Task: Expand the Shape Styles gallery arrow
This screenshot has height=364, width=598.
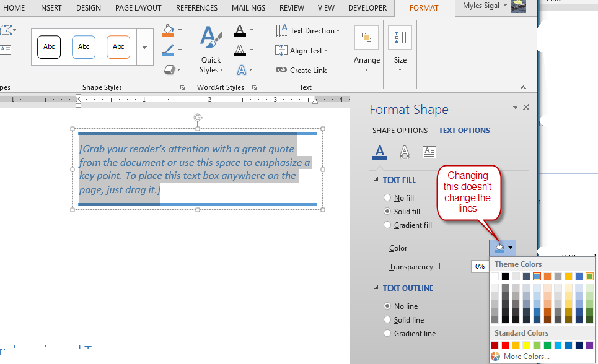Action: pos(144,47)
